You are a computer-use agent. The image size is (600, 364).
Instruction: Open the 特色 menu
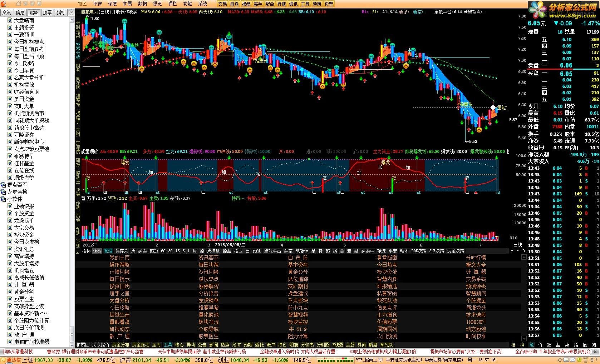(82, 4)
